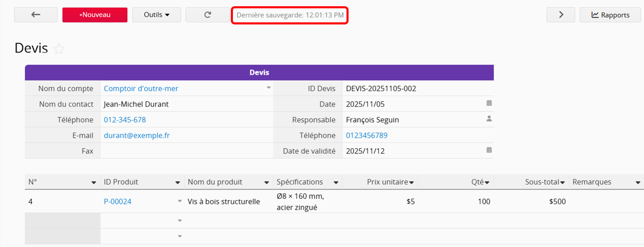Click the back arrow button
Screen dimensions: 644x247
coord(36,15)
